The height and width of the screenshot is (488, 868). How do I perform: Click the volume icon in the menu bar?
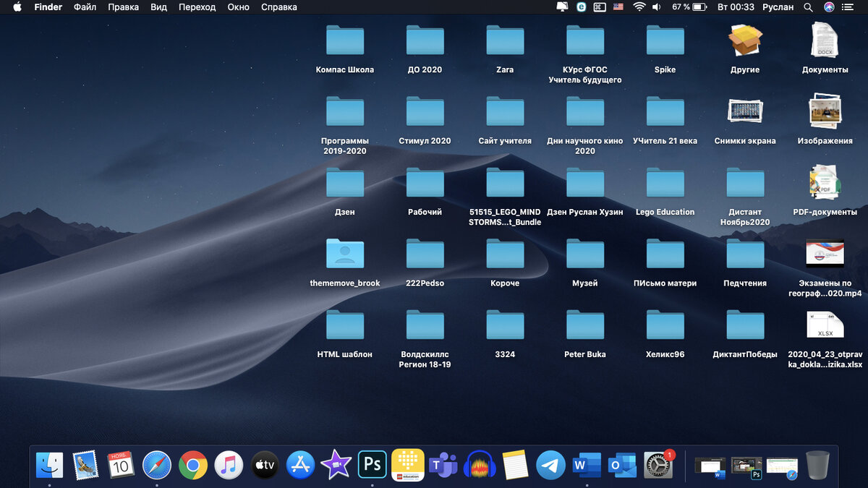[657, 7]
